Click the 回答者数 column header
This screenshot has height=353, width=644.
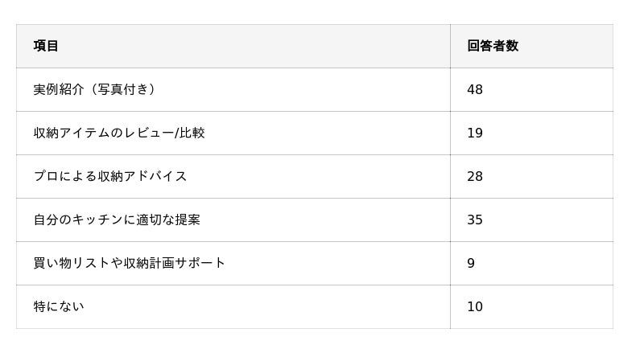[x=492, y=46]
